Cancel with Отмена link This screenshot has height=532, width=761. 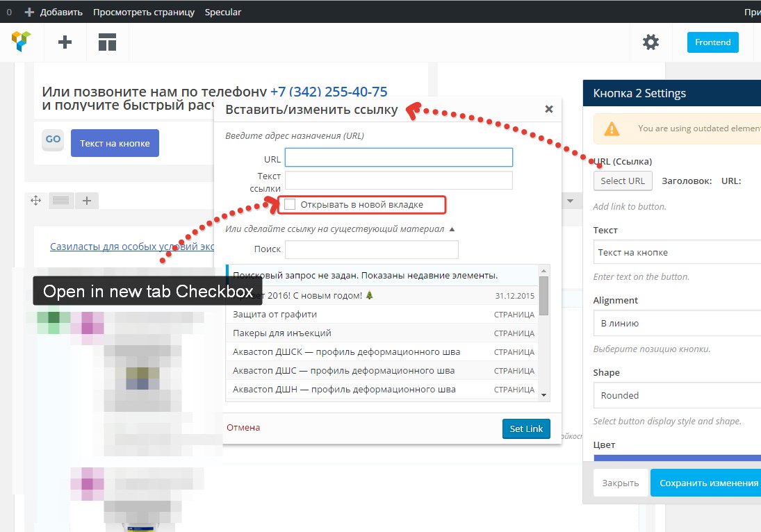(x=243, y=427)
